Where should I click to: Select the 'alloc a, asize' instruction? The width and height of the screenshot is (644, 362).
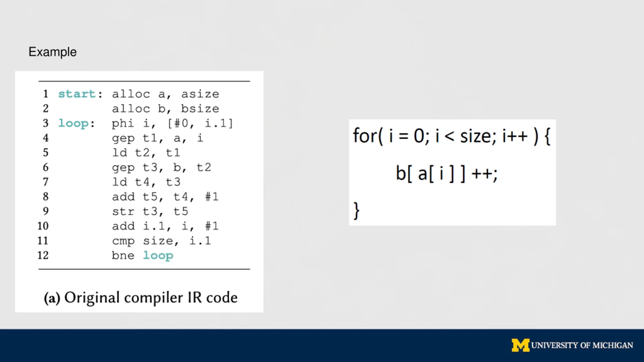tap(166, 94)
